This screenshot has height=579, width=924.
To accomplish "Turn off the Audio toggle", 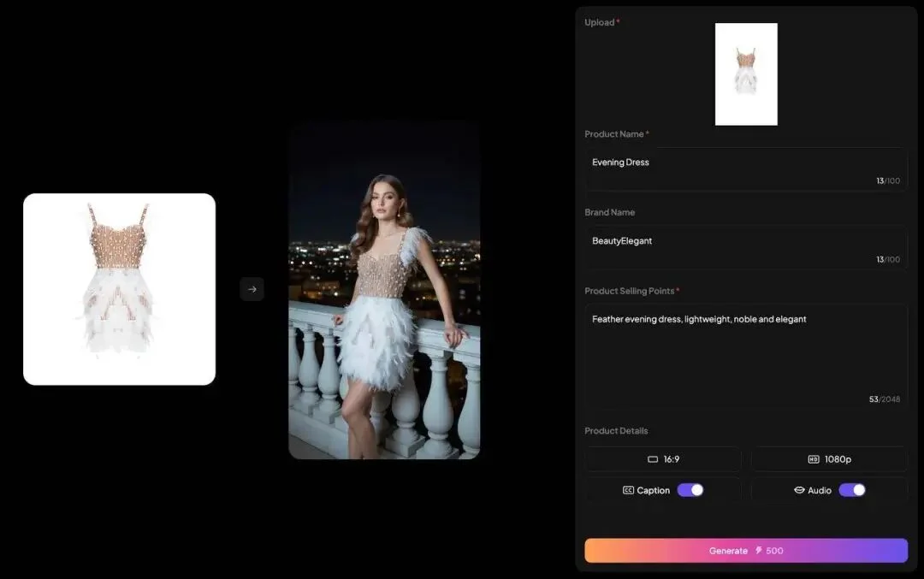I will [x=852, y=489].
